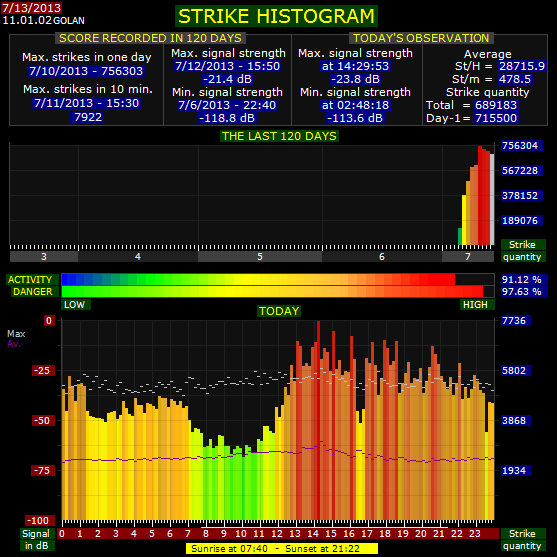Click the Signal in dB label
The image size is (557, 557).
point(36,539)
